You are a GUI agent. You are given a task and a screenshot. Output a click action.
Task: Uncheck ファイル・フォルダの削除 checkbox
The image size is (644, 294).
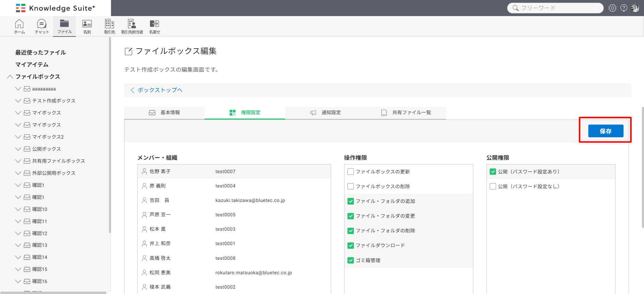pyautogui.click(x=351, y=231)
